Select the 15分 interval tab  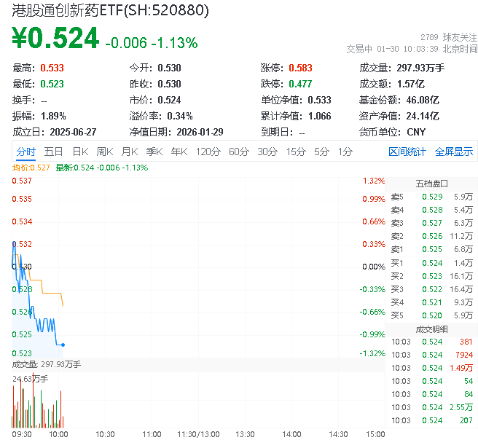[295, 152]
